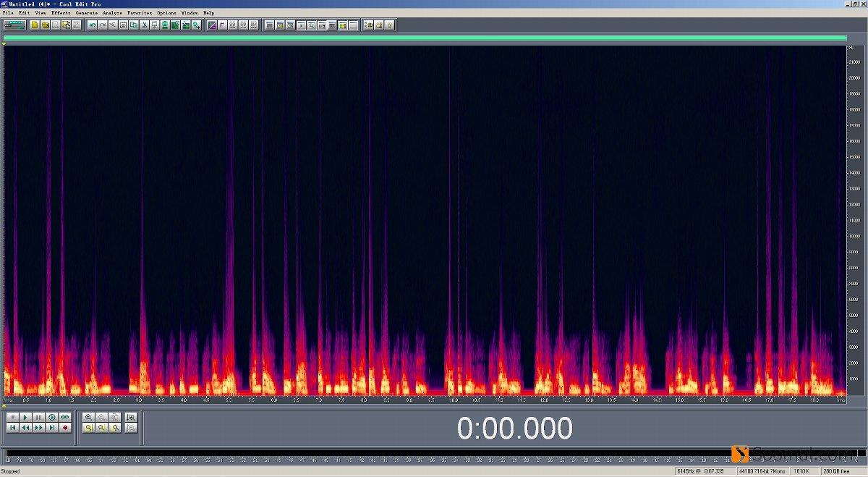Open the Favorites menu
Viewport: 868px width, 477px height.
pyautogui.click(x=140, y=13)
